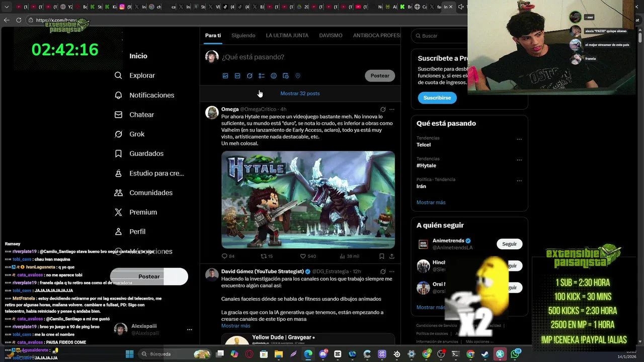Switch to the Para ti tab
The height and width of the screenshot is (362, 644).
(x=213, y=36)
